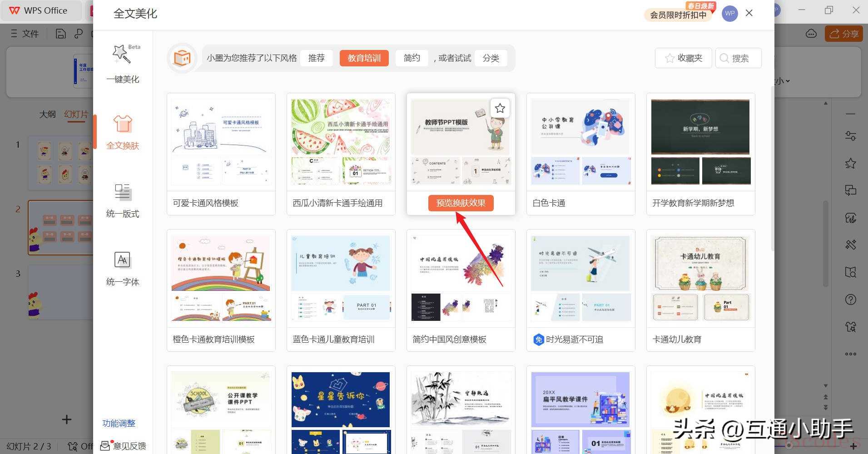Click the cloud chat icon near 分享

[811, 34]
